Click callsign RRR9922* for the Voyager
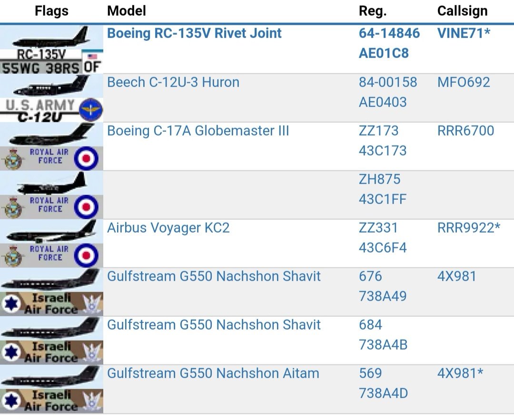 tap(468, 228)
